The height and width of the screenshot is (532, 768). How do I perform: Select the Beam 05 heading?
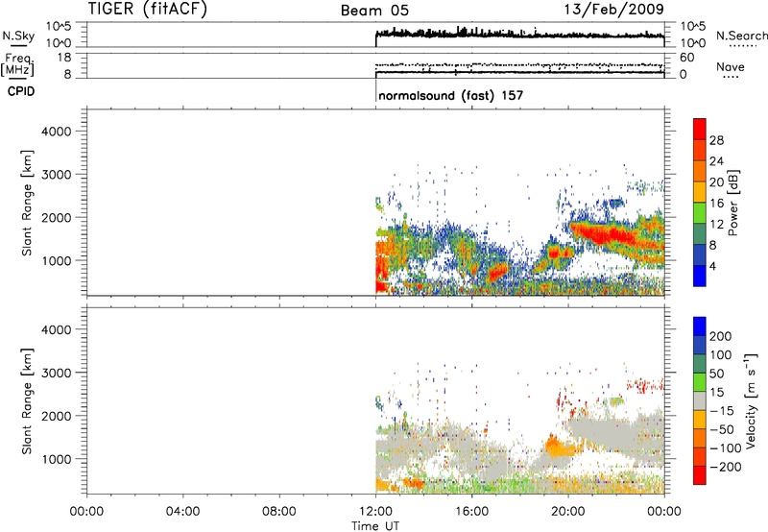point(374,11)
